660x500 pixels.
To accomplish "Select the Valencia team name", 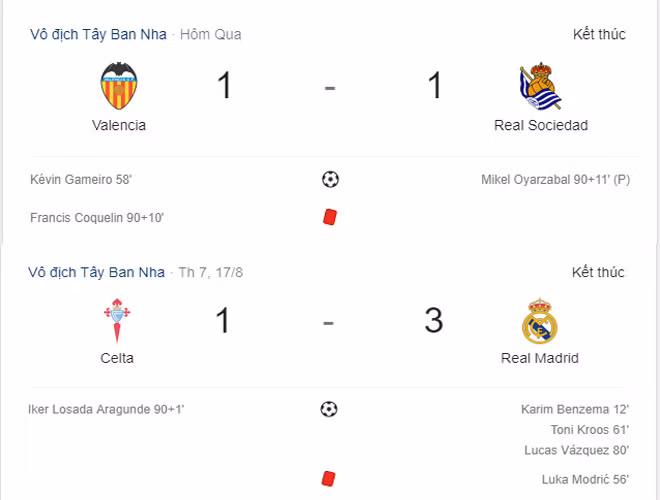I will click(x=119, y=125).
